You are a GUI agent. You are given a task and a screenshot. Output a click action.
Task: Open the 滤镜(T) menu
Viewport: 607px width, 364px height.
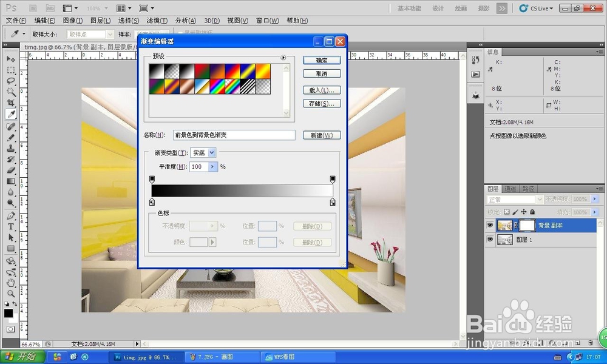coord(157,21)
